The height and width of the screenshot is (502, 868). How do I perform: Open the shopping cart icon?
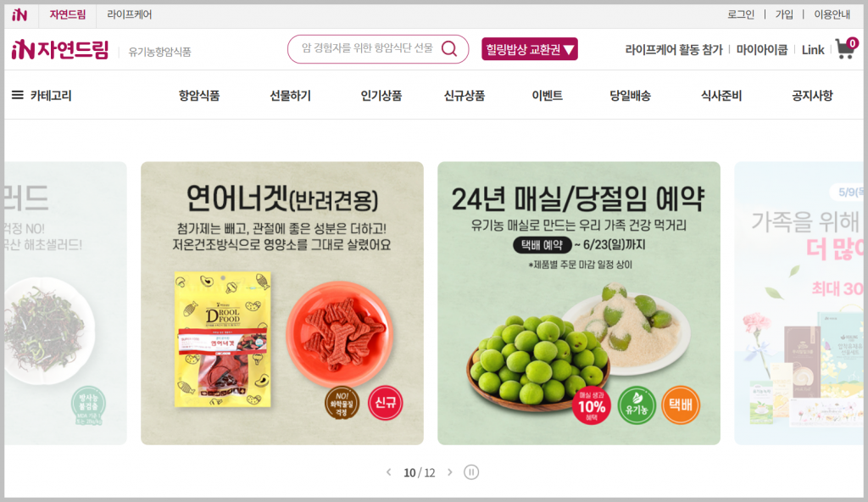pyautogui.click(x=847, y=49)
